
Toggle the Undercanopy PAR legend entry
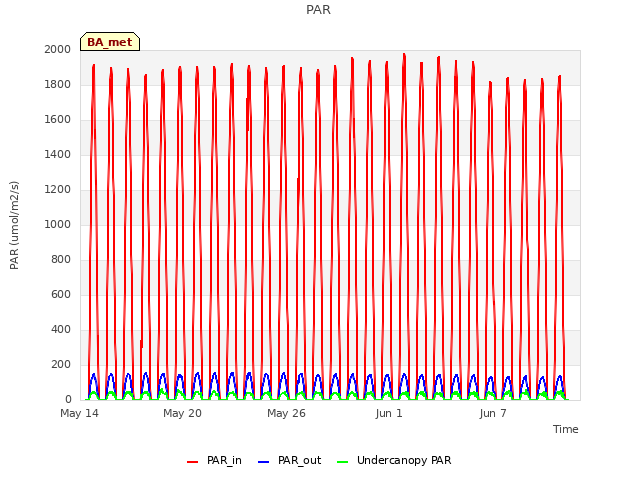394,460
